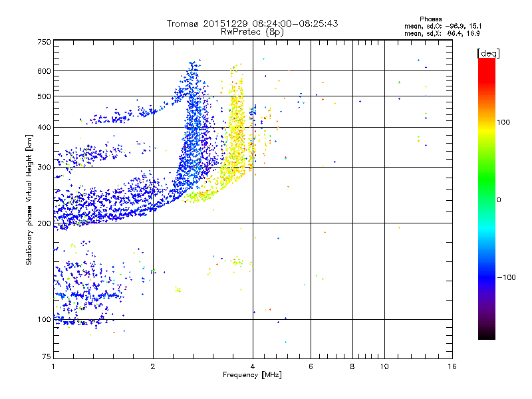Click the 'Frequency [MHz]' axis label

coord(252,375)
